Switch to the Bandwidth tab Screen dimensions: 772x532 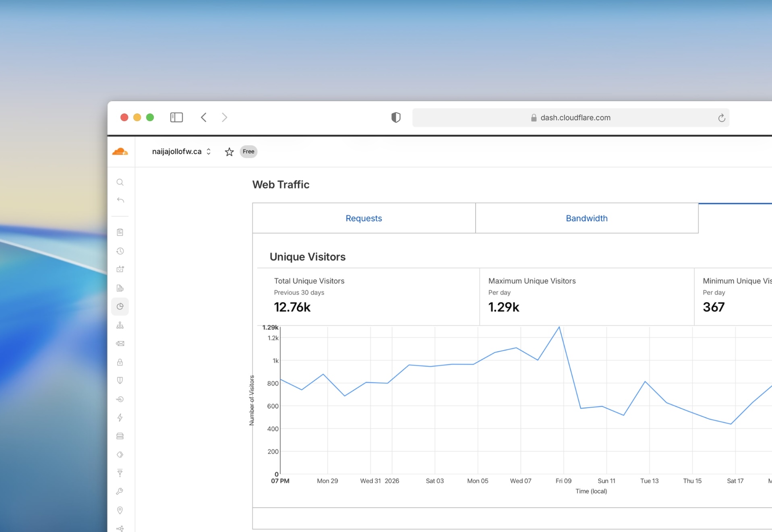point(586,218)
